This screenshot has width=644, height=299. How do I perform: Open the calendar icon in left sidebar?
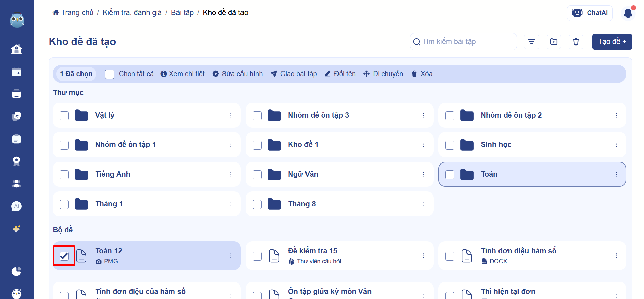point(17,72)
